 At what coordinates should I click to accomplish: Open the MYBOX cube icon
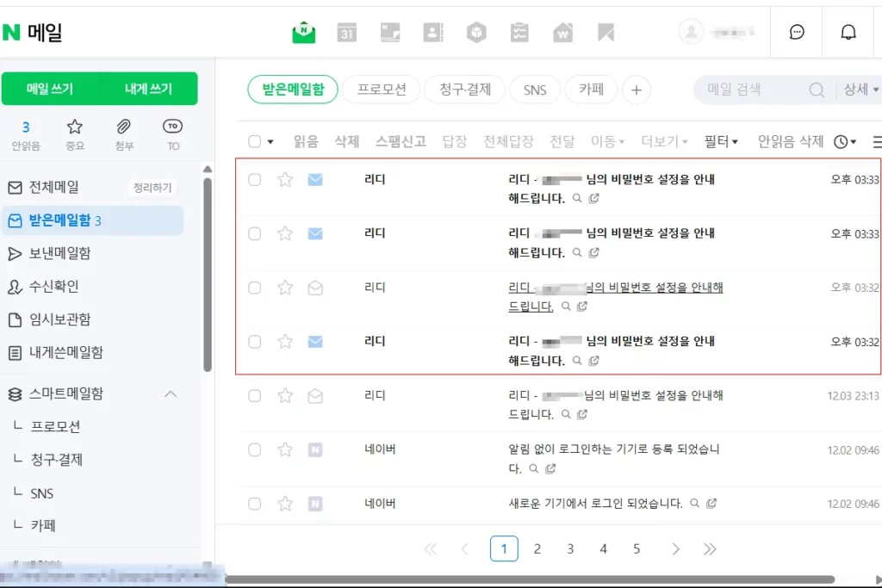click(x=476, y=33)
